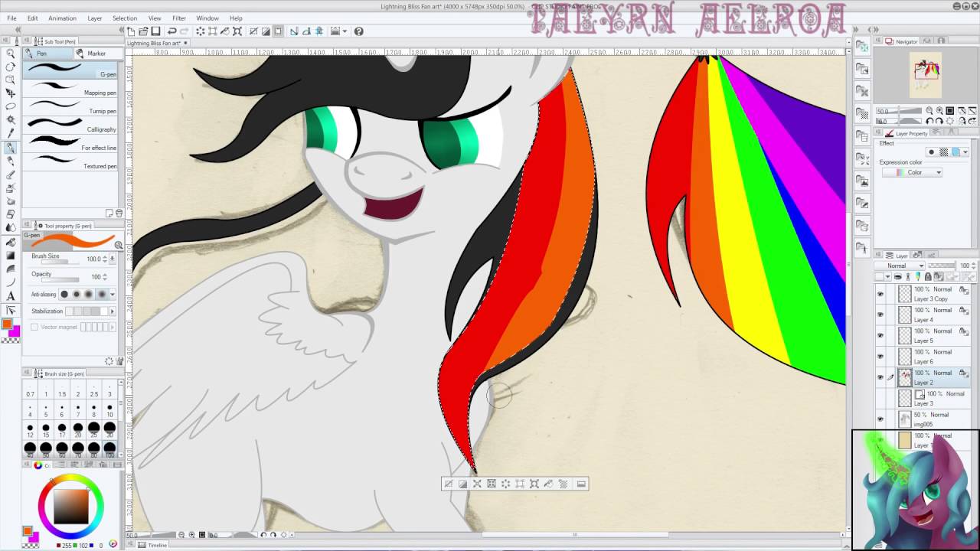Image resolution: width=980 pixels, height=551 pixels.
Task: Open the layer blending mode Normal dropdown
Action: pos(900,266)
